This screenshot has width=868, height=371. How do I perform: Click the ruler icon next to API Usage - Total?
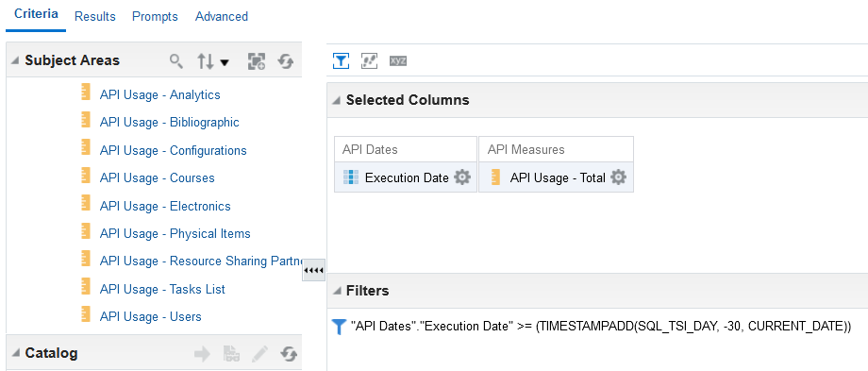point(496,177)
